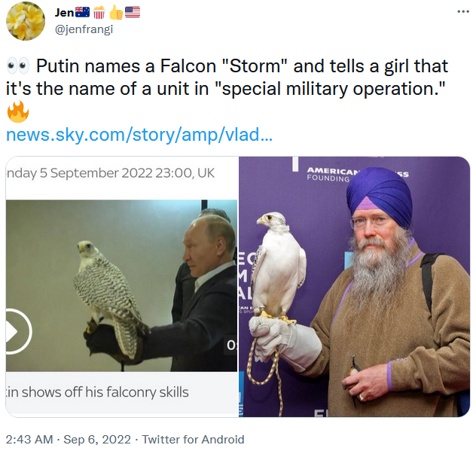Screen dimensions: 476x451
Task: Open the news.sky.com story link
Action: (x=139, y=135)
